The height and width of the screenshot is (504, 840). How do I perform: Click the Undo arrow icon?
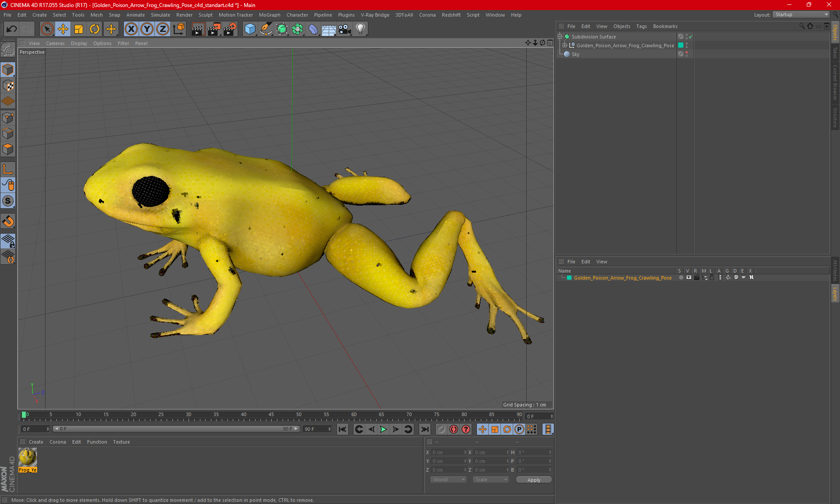12,29
